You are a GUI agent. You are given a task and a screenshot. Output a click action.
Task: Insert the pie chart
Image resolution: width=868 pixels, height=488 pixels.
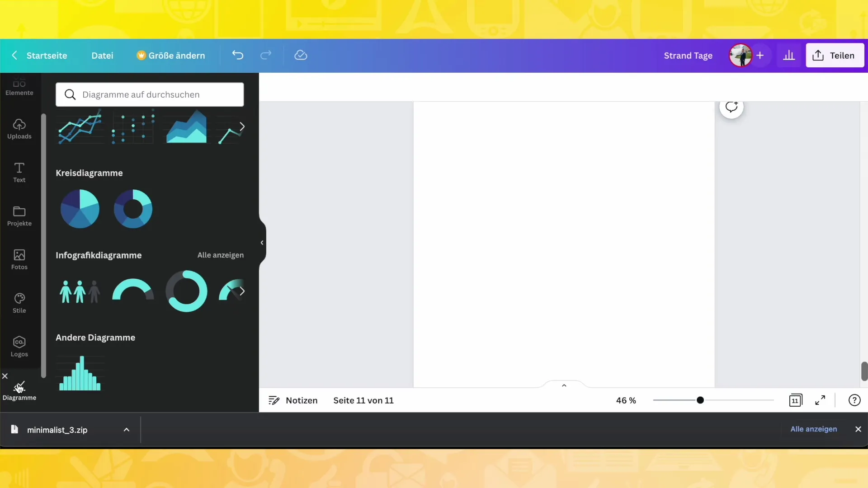pyautogui.click(x=80, y=209)
